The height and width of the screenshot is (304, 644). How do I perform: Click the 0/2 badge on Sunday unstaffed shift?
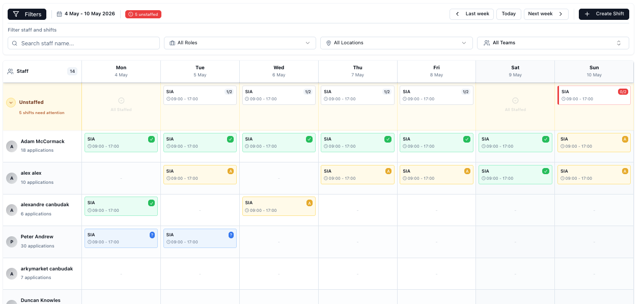[623, 92]
